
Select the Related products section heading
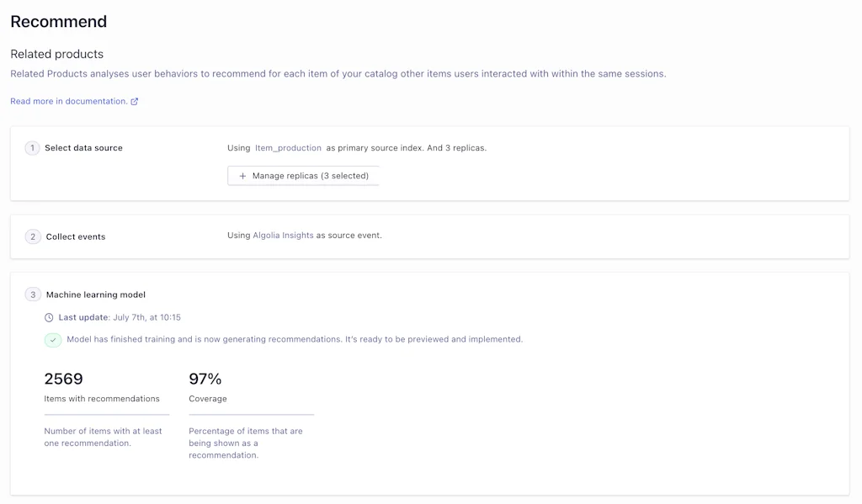pyautogui.click(x=56, y=53)
